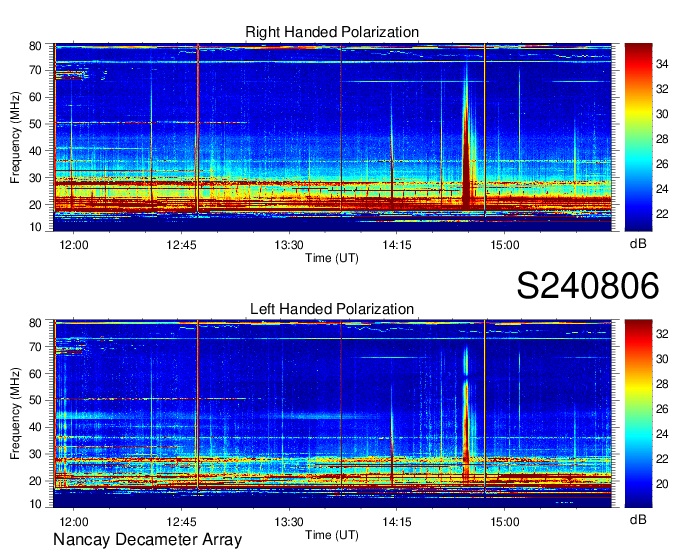Click "Time (UT)" label under Left Handed plot

point(332,535)
